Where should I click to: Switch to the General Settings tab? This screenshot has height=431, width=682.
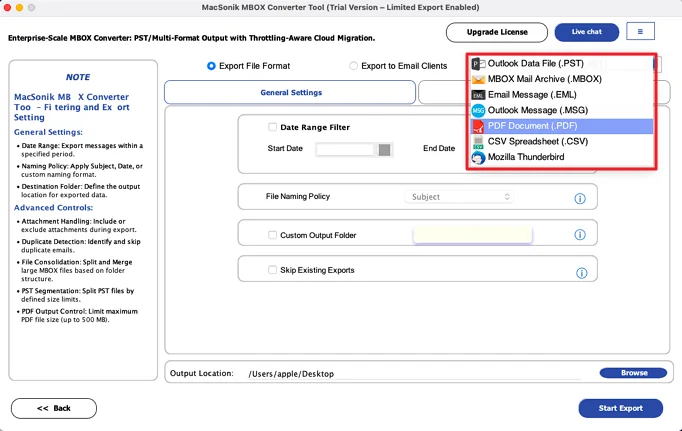tap(290, 92)
